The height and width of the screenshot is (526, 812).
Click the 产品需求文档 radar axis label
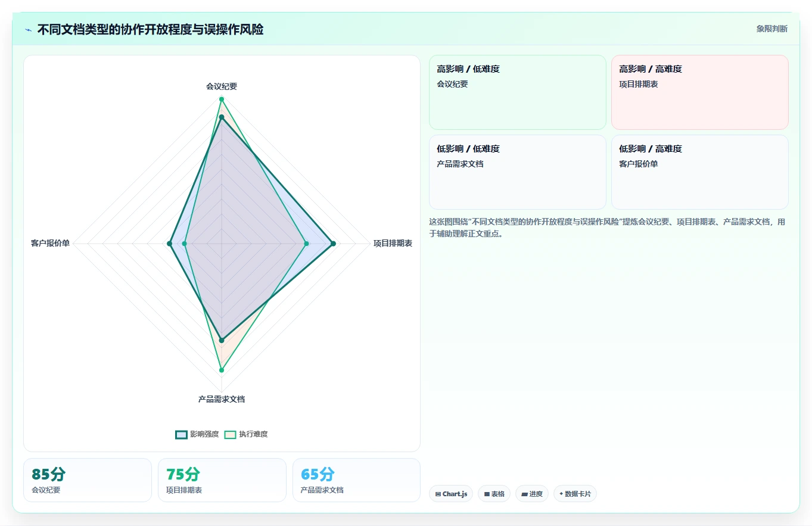click(222, 399)
